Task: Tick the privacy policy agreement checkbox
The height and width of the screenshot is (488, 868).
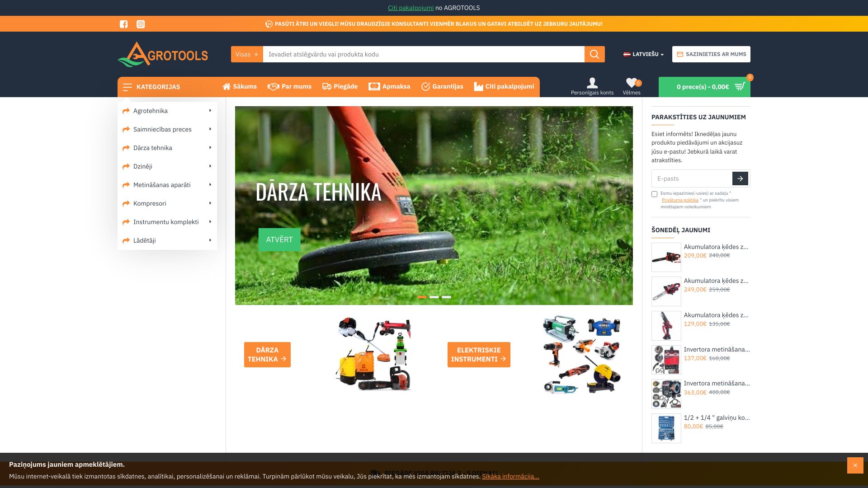Action: point(654,194)
